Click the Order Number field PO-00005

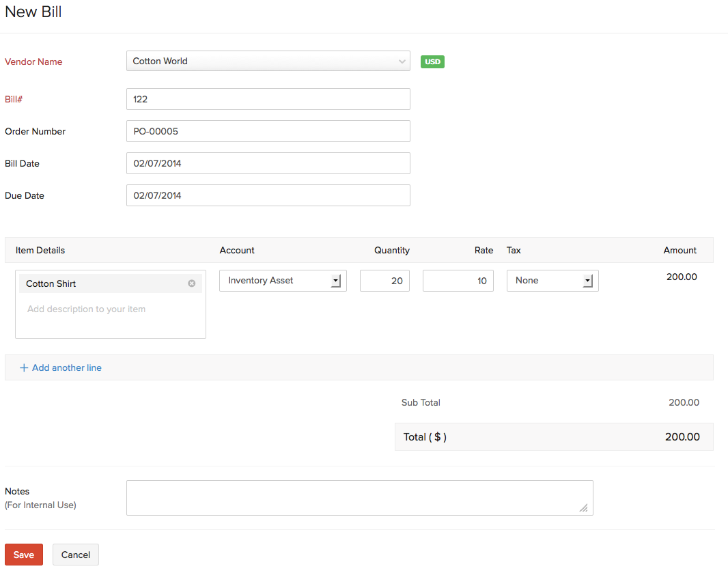pyautogui.click(x=268, y=131)
